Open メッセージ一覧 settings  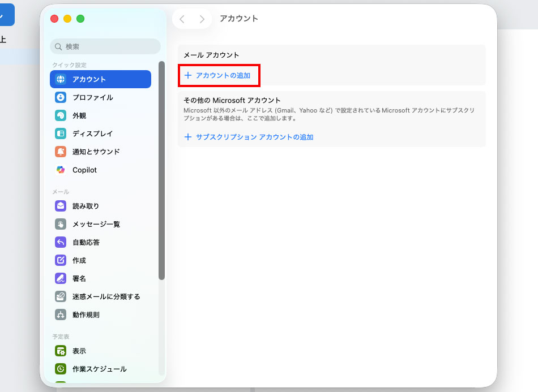(101, 224)
